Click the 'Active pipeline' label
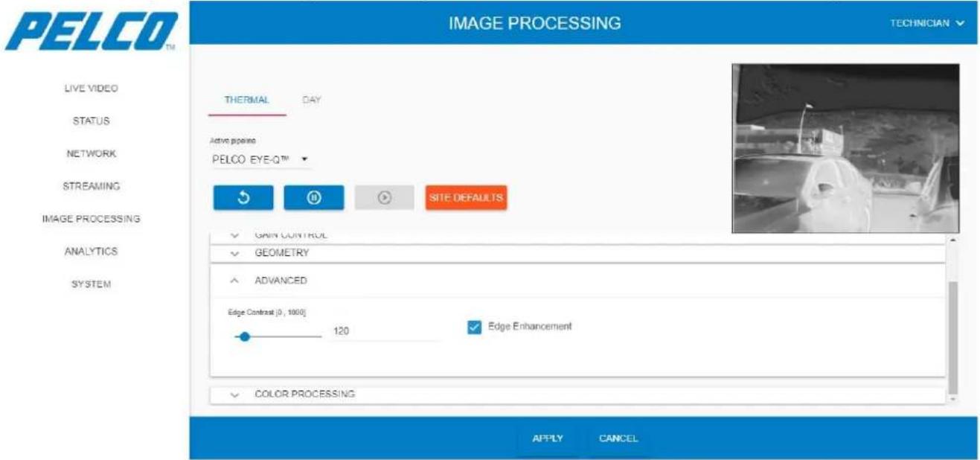 (x=234, y=140)
